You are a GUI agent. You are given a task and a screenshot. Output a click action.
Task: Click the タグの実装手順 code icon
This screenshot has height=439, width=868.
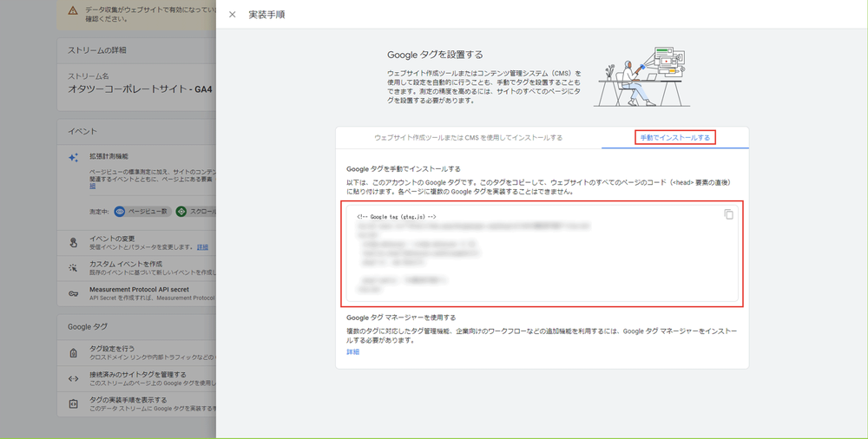click(x=73, y=404)
